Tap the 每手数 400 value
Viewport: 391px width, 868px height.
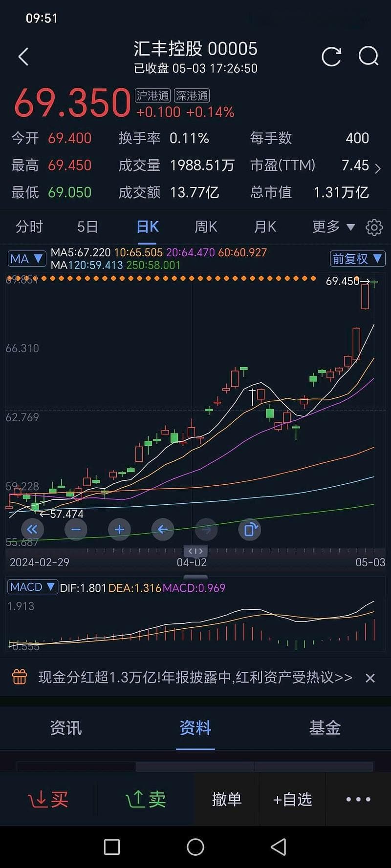pyautogui.click(x=357, y=138)
